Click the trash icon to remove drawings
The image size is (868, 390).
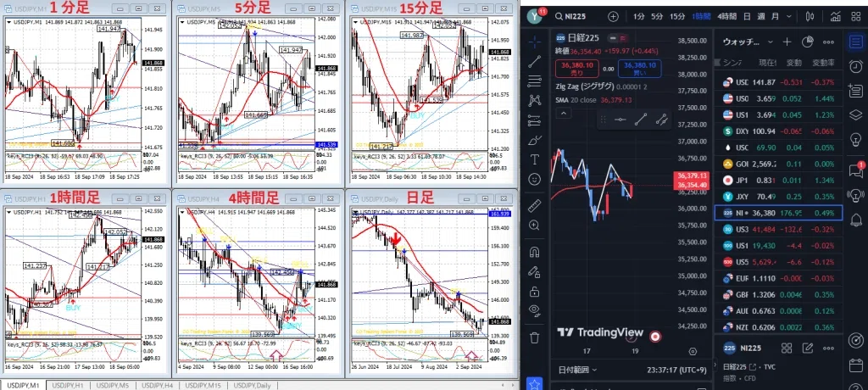[x=535, y=337]
